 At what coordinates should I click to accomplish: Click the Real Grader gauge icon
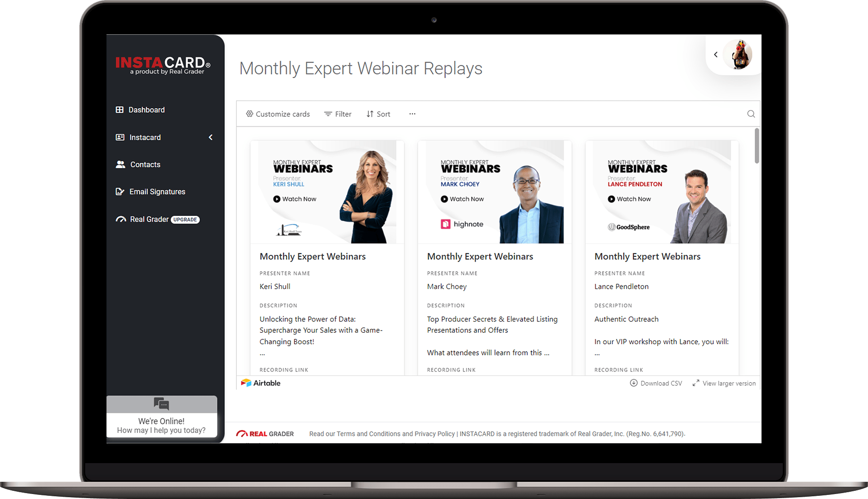(x=121, y=219)
